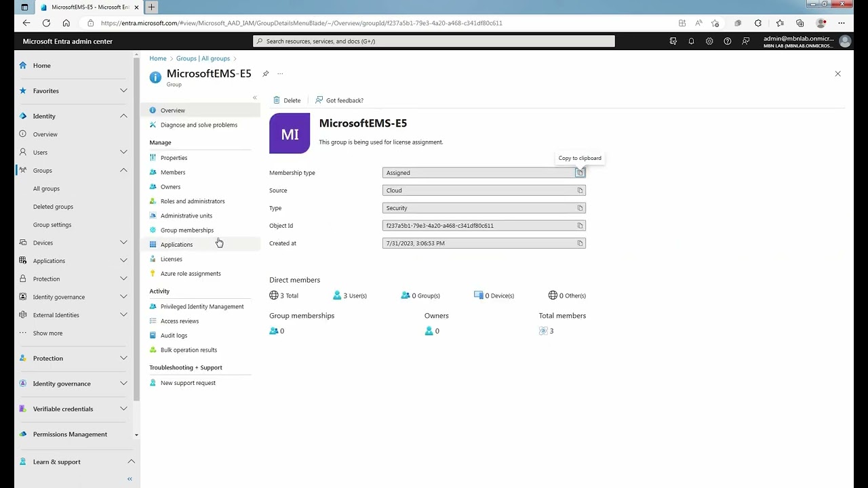Open All groups in sidebar
The height and width of the screenshot is (488, 868).
click(x=46, y=188)
